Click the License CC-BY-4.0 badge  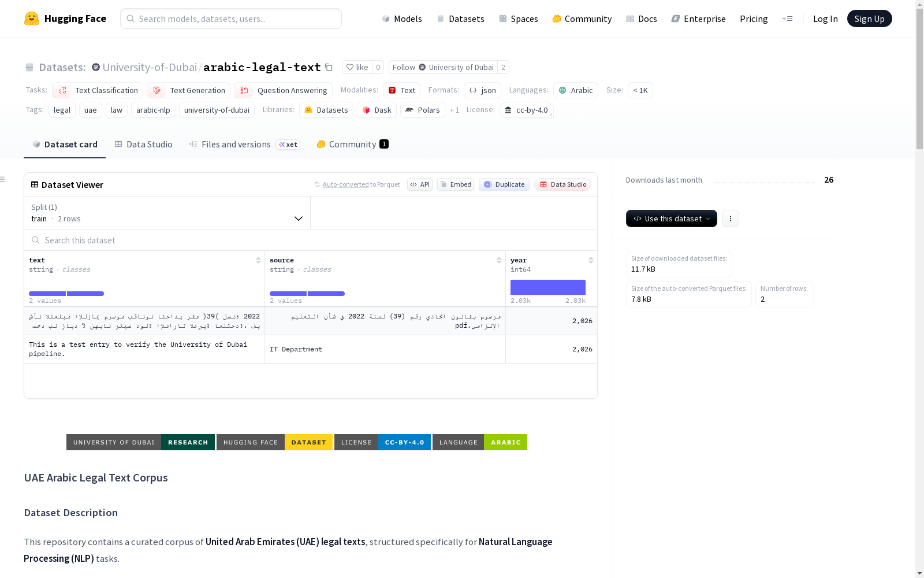(382, 442)
